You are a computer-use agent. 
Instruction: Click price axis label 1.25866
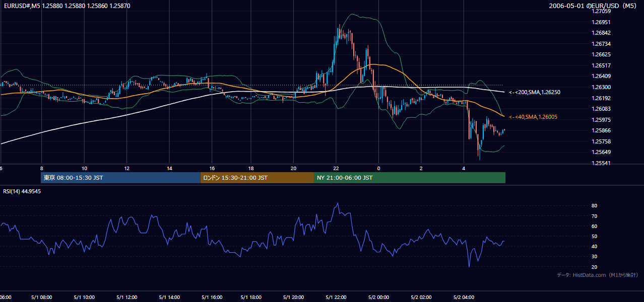click(x=601, y=131)
